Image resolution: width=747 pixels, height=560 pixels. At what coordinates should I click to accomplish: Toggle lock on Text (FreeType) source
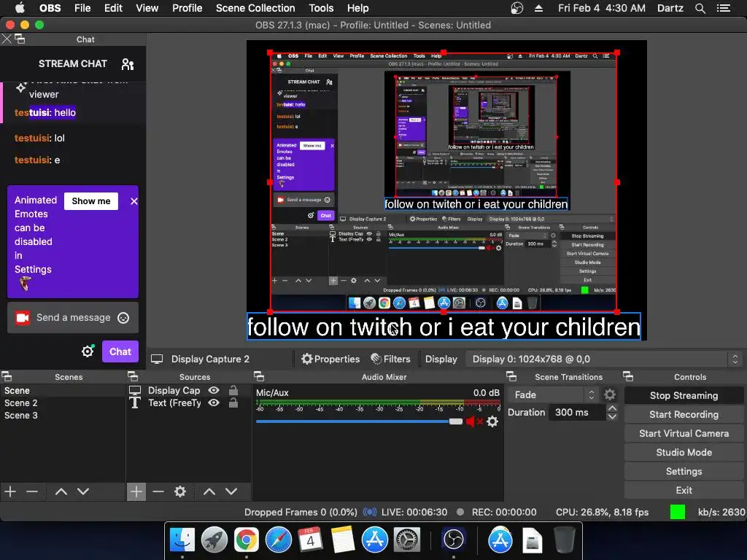233,402
